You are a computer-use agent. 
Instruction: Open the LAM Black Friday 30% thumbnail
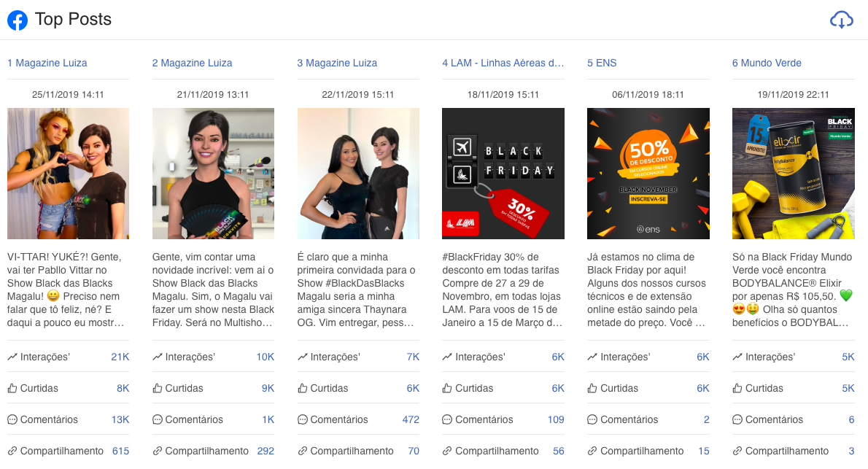(503, 174)
